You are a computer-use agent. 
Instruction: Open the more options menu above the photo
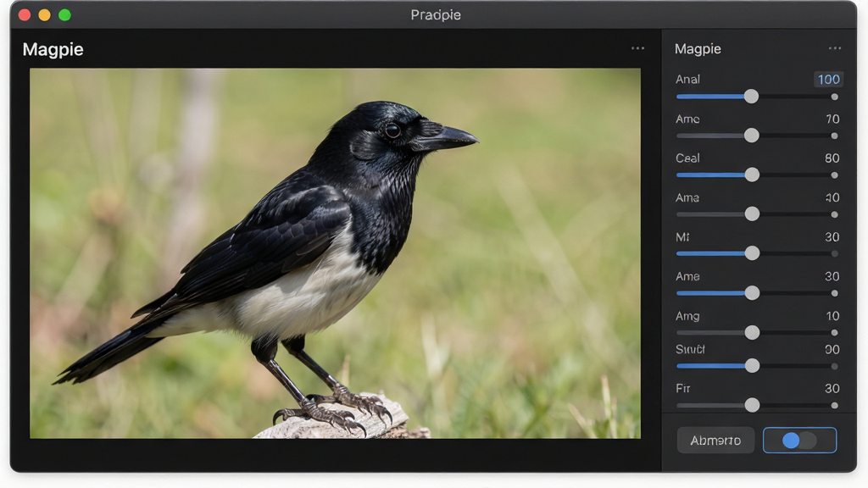637,48
